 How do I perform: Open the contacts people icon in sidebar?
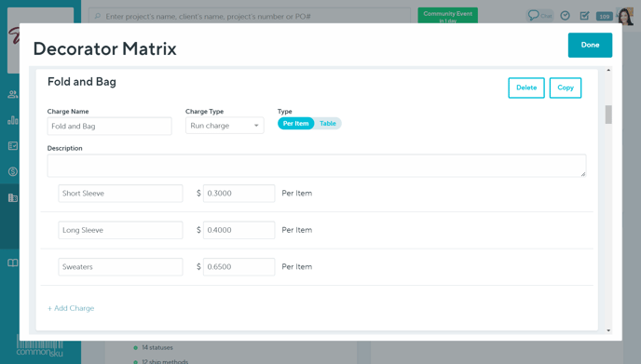click(x=13, y=94)
